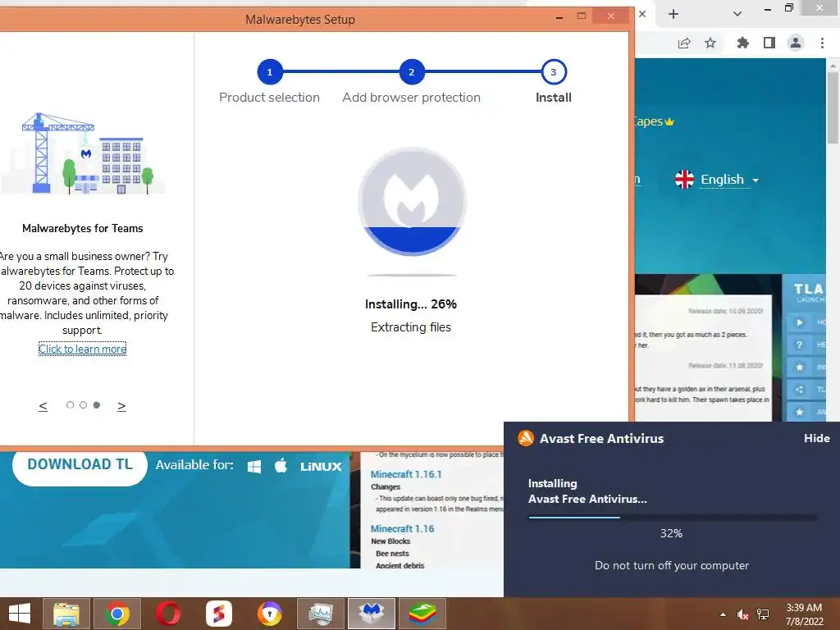Click Avast installation progress bar
This screenshot has width=840, height=630.
pos(673,518)
